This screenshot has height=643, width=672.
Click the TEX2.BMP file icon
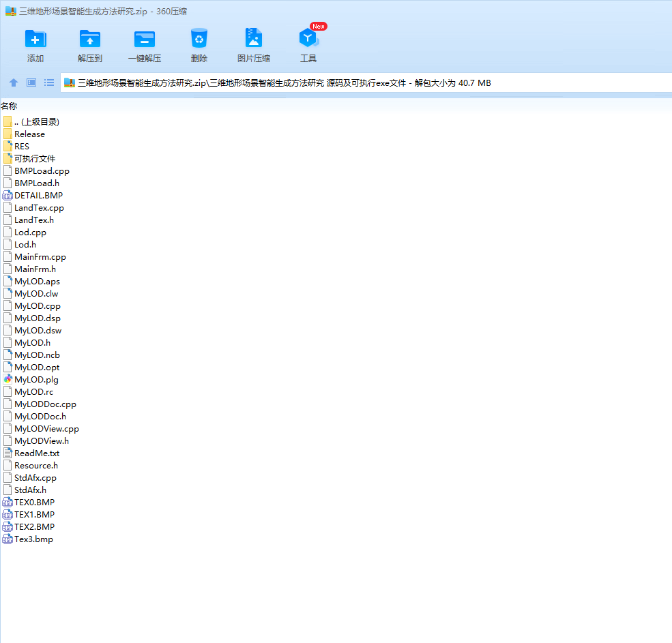click(x=8, y=527)
